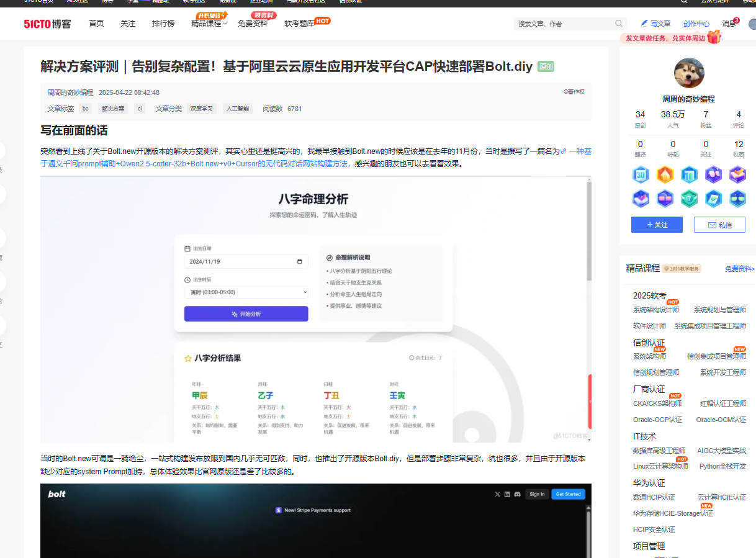Viewport: 756px width, 558px height.
Task: Open 数通HCIP认证 course link
Action: tap(654, 497)
